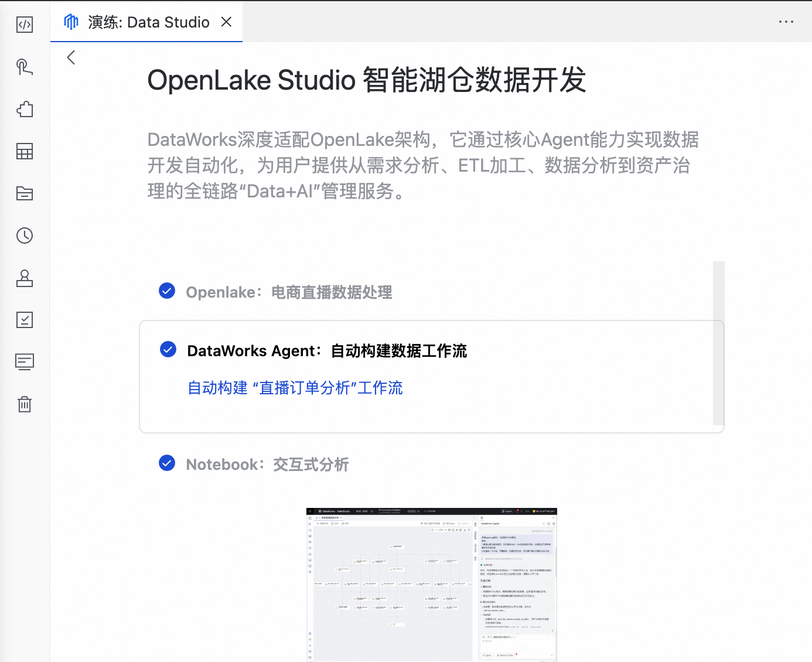812x662 pixels.
Task: Open the code editor icon in sidebar
Action: [25, 25]
